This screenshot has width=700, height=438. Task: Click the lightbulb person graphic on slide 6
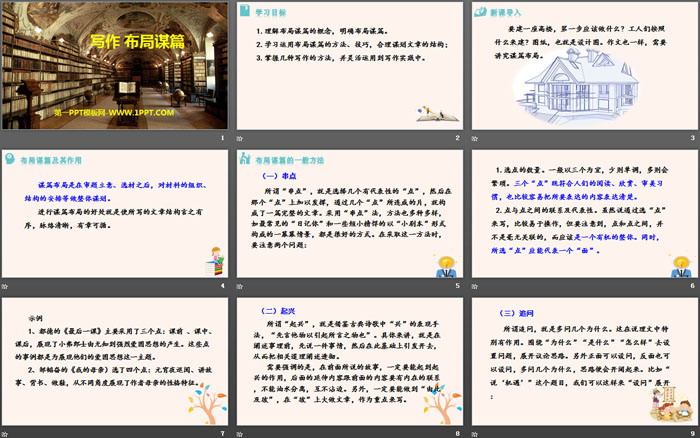point(681,266)
